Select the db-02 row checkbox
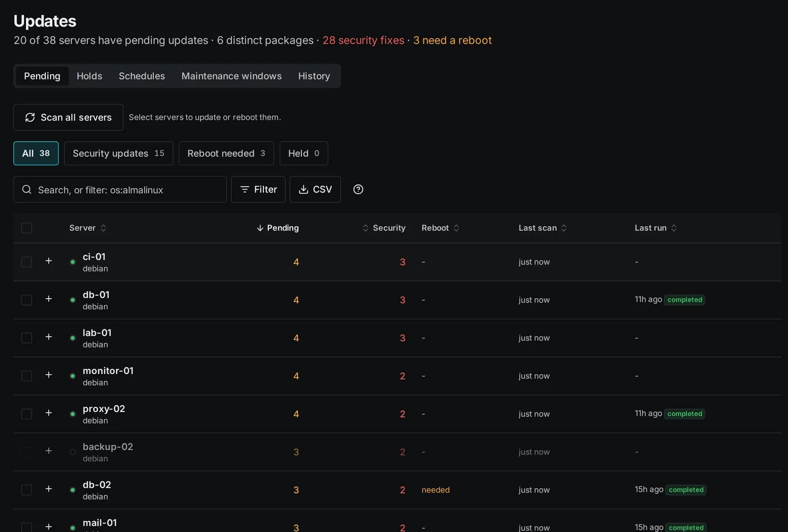 (27, 490)
